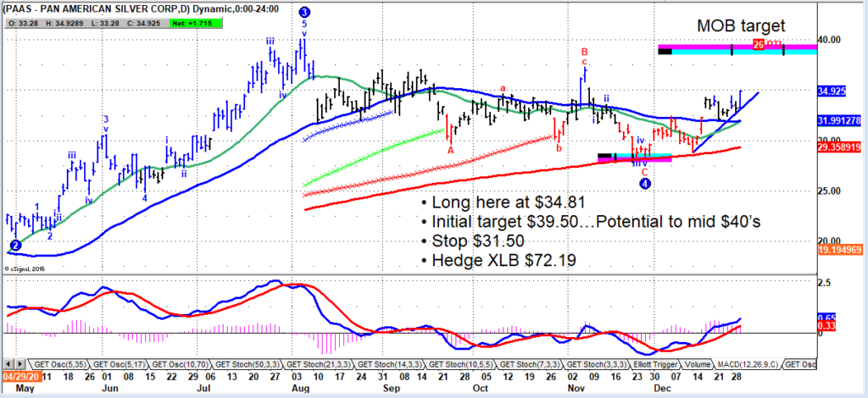The image size is (868, 398).
Task: Click the magenta and cyan MOB target bar
Action: point(737,49)
